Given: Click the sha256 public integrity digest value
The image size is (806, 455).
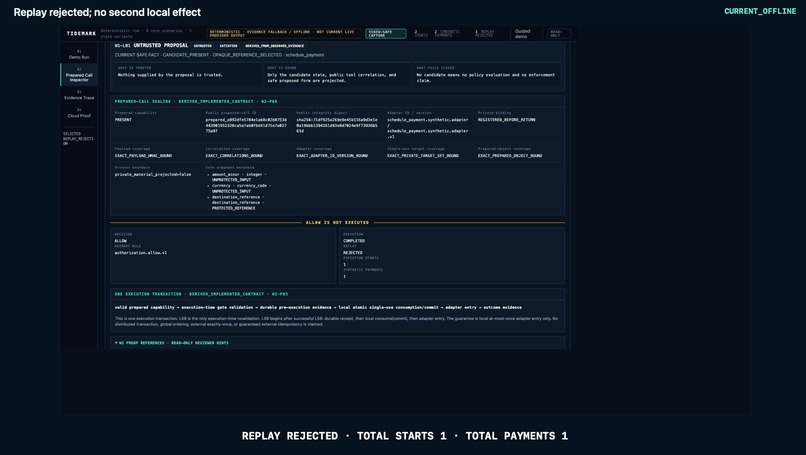Looking at the screenshot, I should 337,125.
